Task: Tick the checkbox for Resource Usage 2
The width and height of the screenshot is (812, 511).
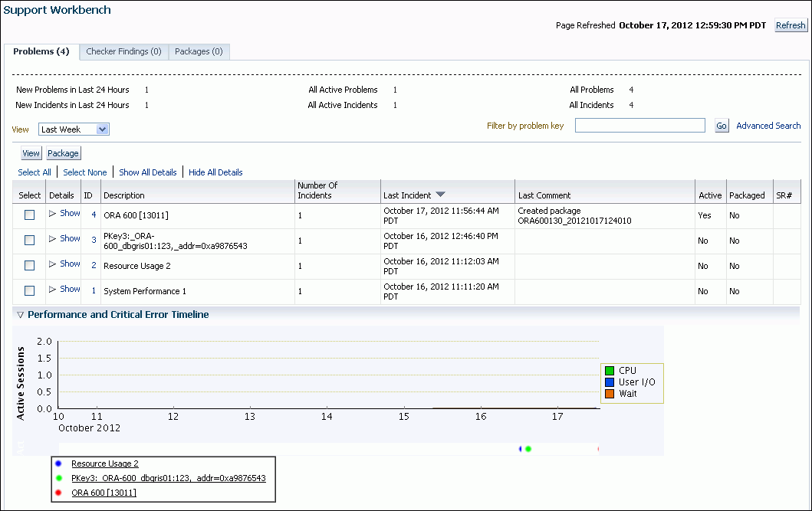Action: tap(29, 266)
